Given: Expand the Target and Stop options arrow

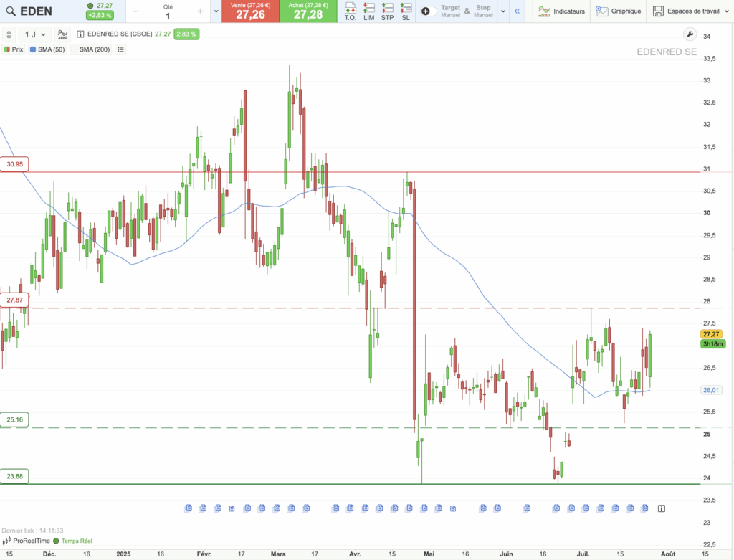Looking at the screenshot, I should [x=503, y=11].
